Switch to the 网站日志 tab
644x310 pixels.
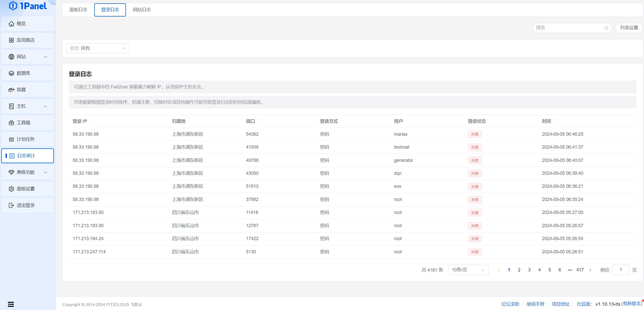click(x=142, y=10)
